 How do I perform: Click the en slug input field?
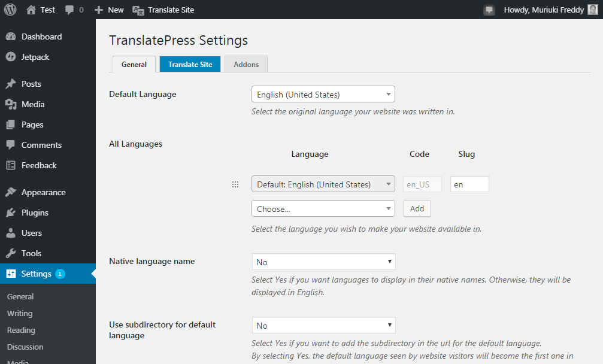point(469,184)
